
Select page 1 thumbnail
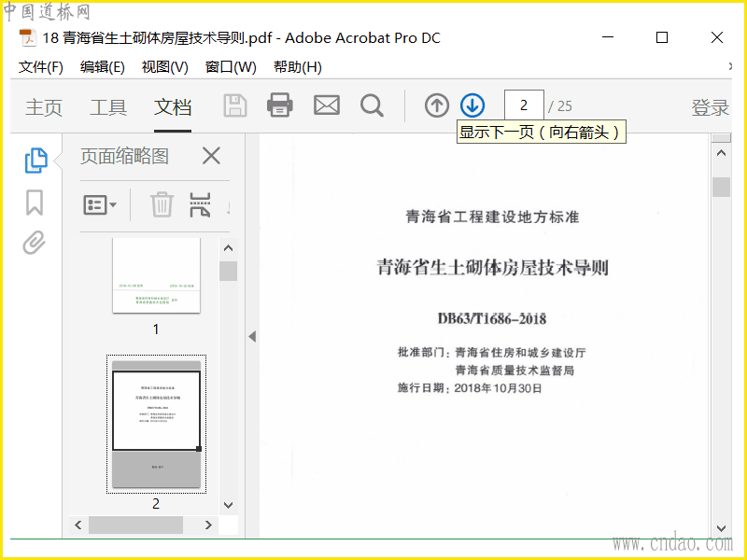point(156,275)
